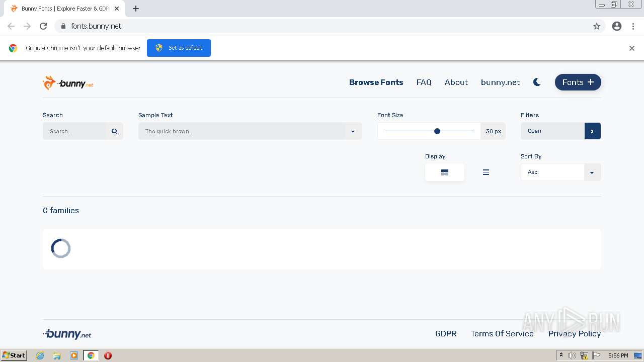Open the GDPR footer link

tap(446, 333)
